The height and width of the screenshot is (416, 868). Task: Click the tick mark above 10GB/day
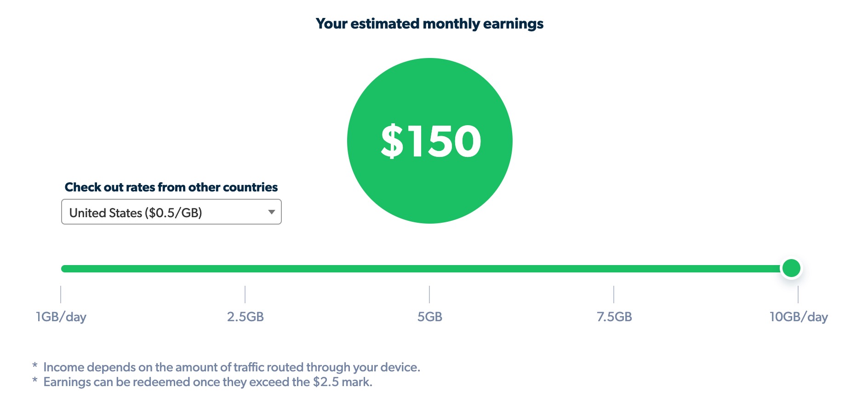tap(798, 295)
